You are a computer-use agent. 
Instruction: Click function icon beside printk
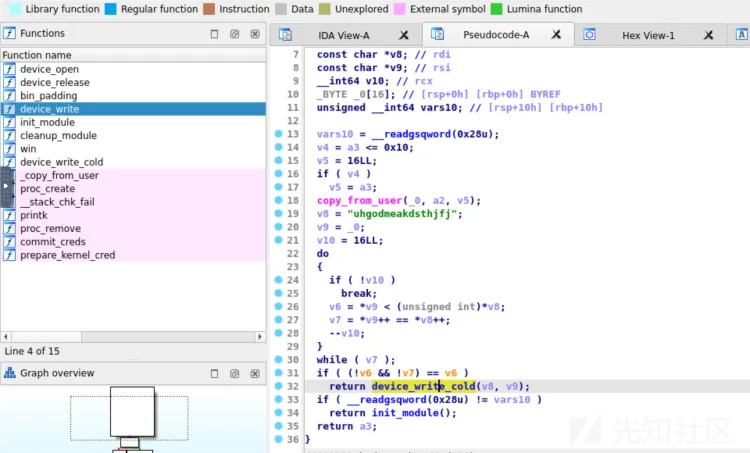point(9,215)
